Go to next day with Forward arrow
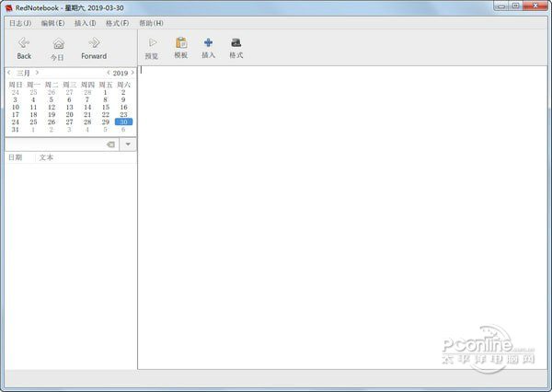The height and width of the screenshot is (392, 552). tap(94, 43)
